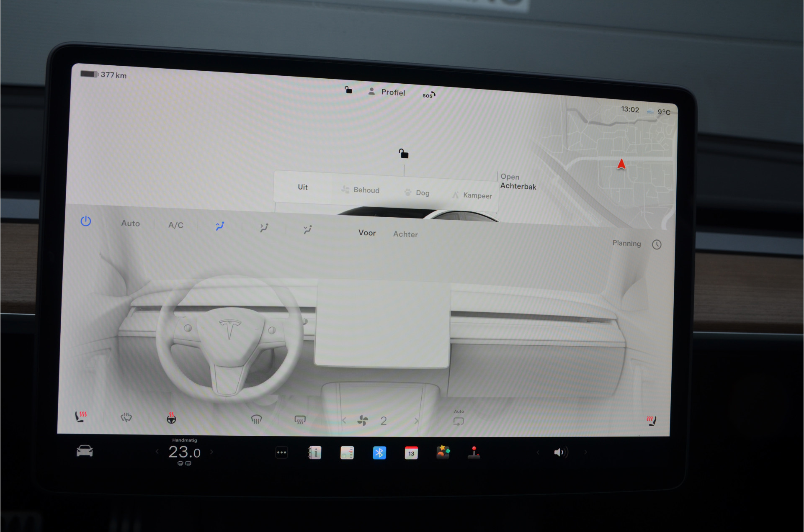Increase cabin temperature with right chevron
This screenshot has height=532, width=804.
click(x=211, y=452)
